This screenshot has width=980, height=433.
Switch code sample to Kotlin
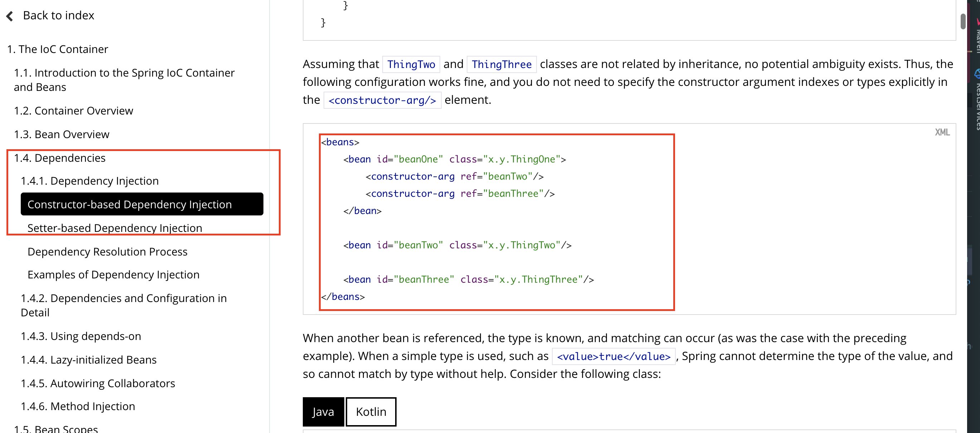(370, 412)
